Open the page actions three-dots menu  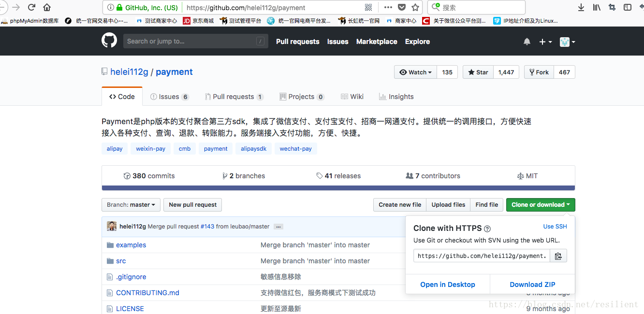coord(388,7)
